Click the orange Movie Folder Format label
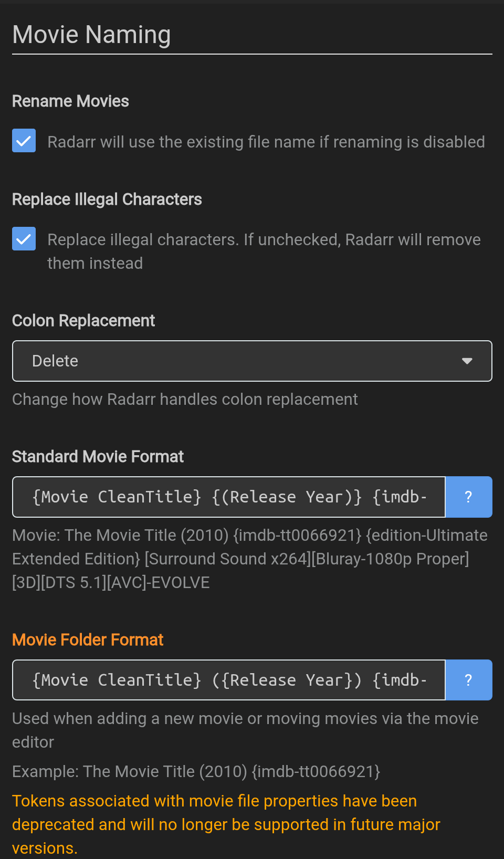The height and width of the screenshot is (859, 504). coord(88,640)
